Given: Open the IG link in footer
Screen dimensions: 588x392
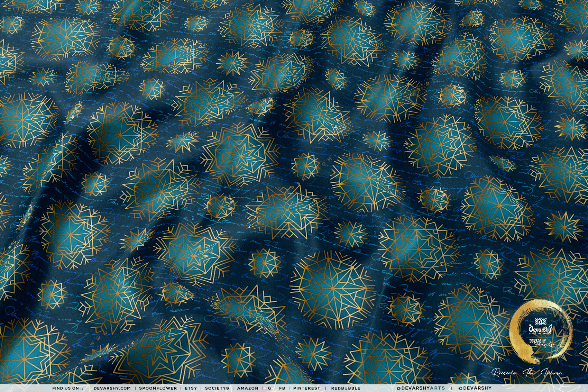Looking at the screenshot, I should point(268,388).
